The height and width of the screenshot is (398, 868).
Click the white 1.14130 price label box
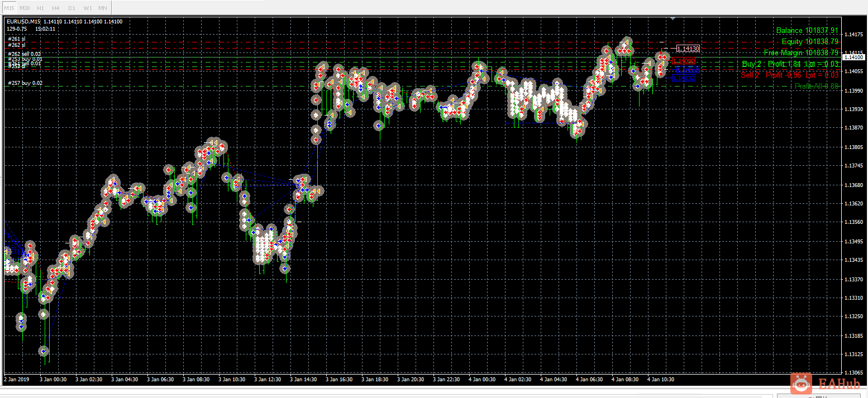pyautogui.click(x=688, y=49)
